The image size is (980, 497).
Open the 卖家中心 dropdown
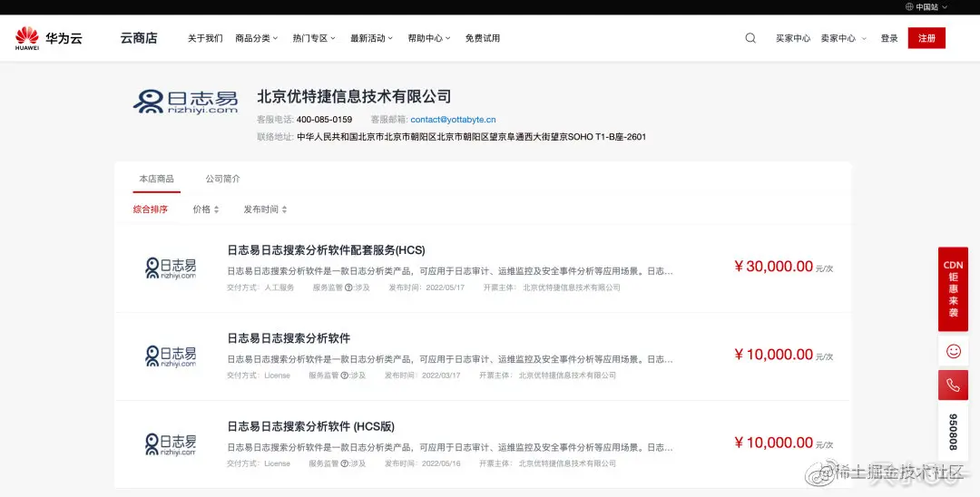[x=844, y=38]
